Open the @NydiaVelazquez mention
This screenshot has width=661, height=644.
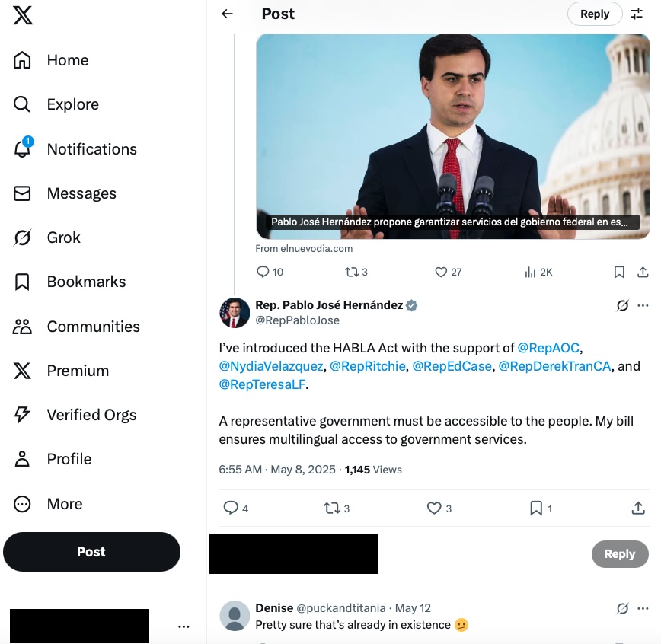(x=271, y=366)
